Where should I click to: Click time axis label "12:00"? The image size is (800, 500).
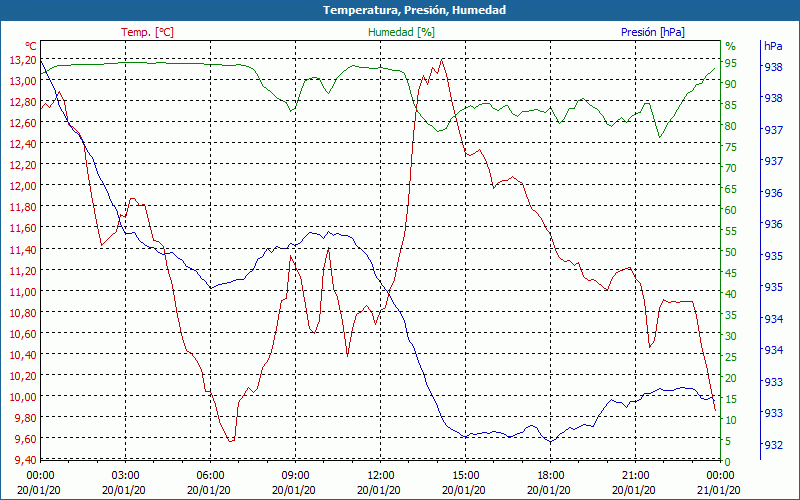[380, 476]
